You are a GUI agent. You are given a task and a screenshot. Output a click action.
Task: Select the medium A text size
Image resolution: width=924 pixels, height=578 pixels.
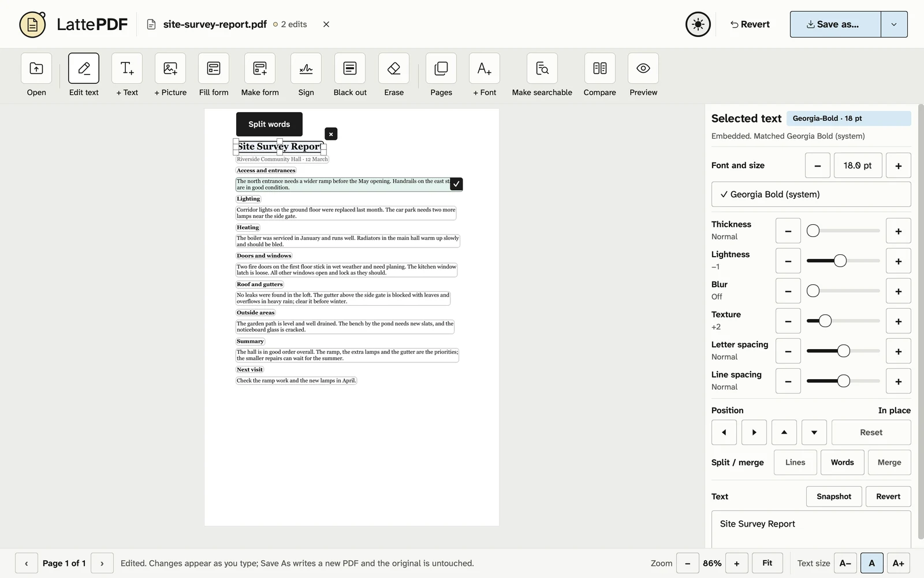click(x=872, y=563)
